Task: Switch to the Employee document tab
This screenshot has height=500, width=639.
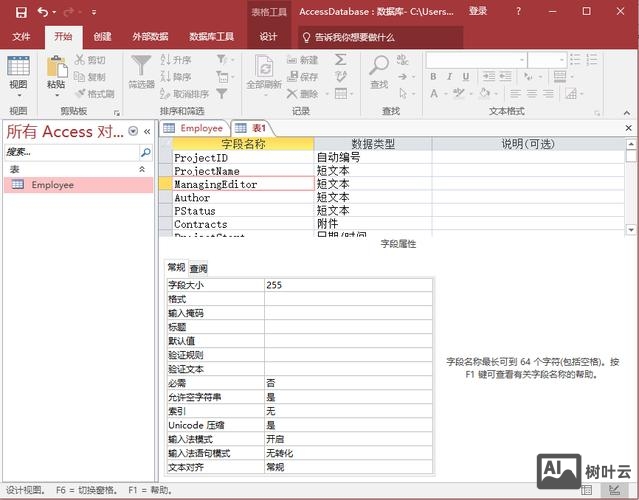Action: (x=194, y=128)
